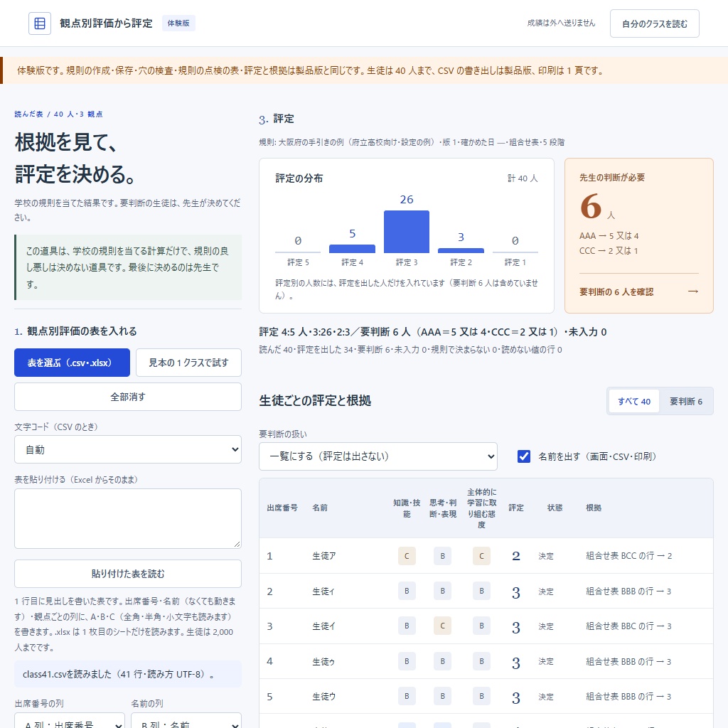Click the 読んだ表 / 40人・3観点 breadcrumb
This screenshot has height=728, width=728.
pos(58,114)
